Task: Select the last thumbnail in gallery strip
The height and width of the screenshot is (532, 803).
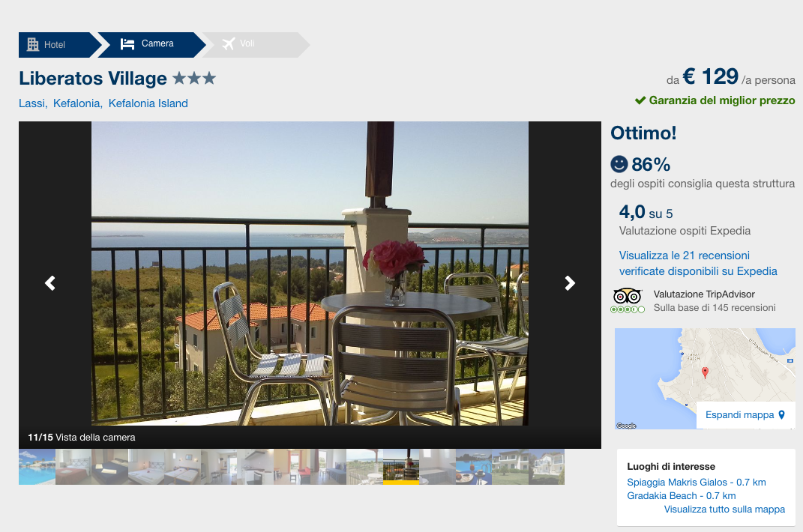Action: click(x=547, y=467)
